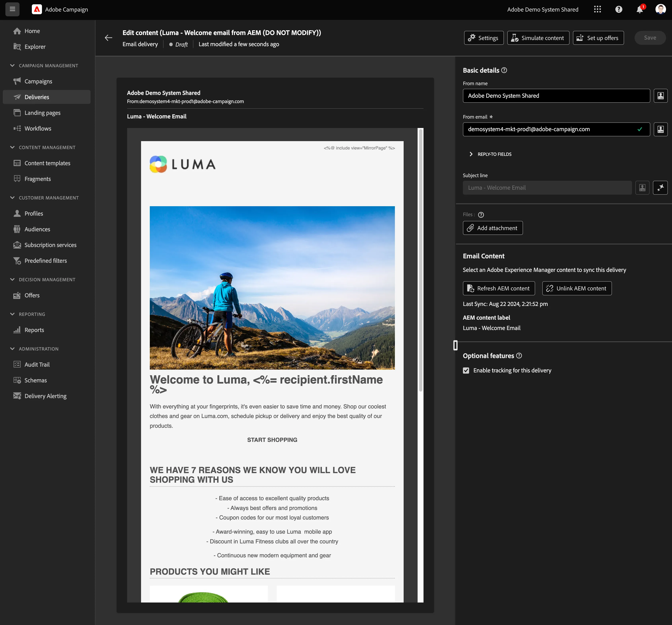The width and height of the screenshot is (672, 625).
Task: Open personalization for From name
Action: (x=660, y=96)
